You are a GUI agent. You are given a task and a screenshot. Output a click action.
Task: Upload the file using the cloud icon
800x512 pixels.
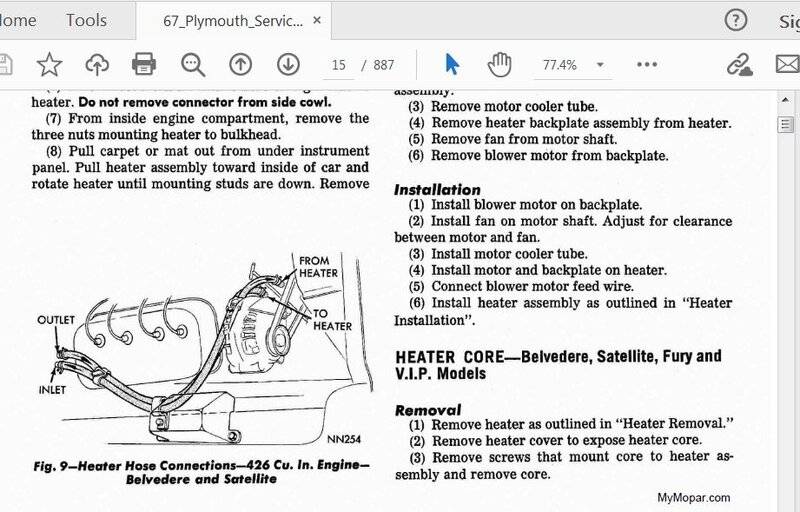point(96,65)
